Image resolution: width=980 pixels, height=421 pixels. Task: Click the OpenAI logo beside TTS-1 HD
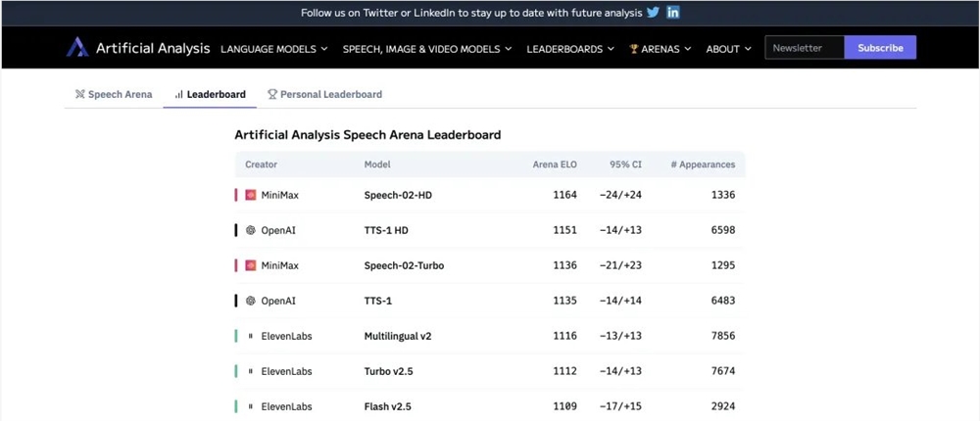[251, 230]
